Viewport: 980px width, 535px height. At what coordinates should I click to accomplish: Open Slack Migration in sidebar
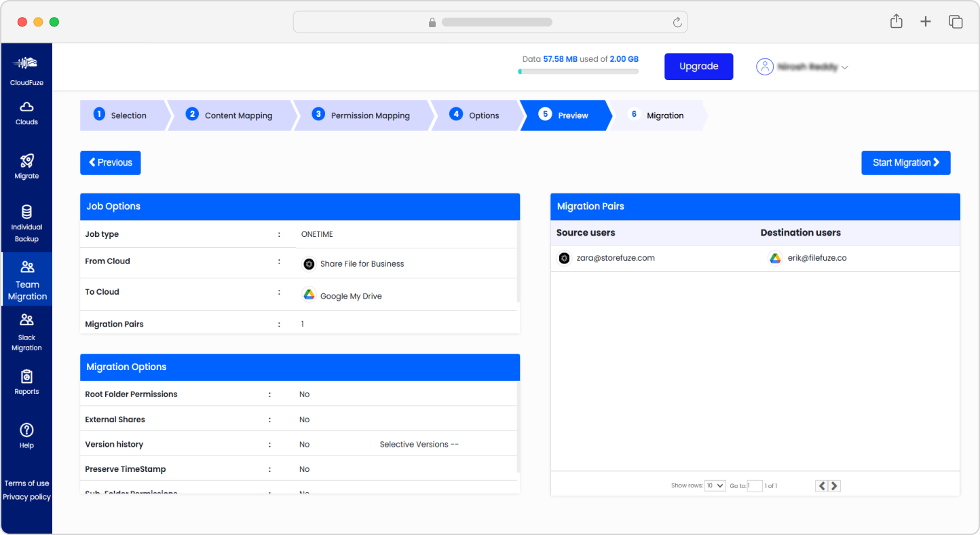pos(26,332)
